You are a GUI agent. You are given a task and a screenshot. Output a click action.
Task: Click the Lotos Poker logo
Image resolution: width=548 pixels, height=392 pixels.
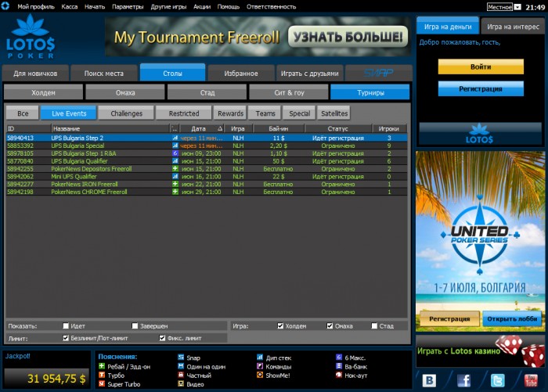pyautogui.click(x=31, y=37)
